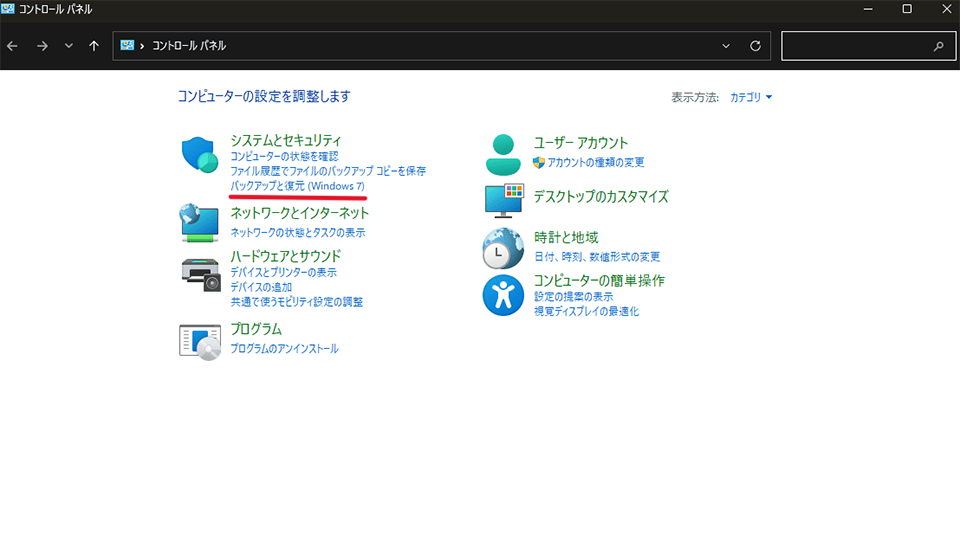Open デスクトップのカスタマイズ heading link
The image size is (960, 535).
coord(601,197)
